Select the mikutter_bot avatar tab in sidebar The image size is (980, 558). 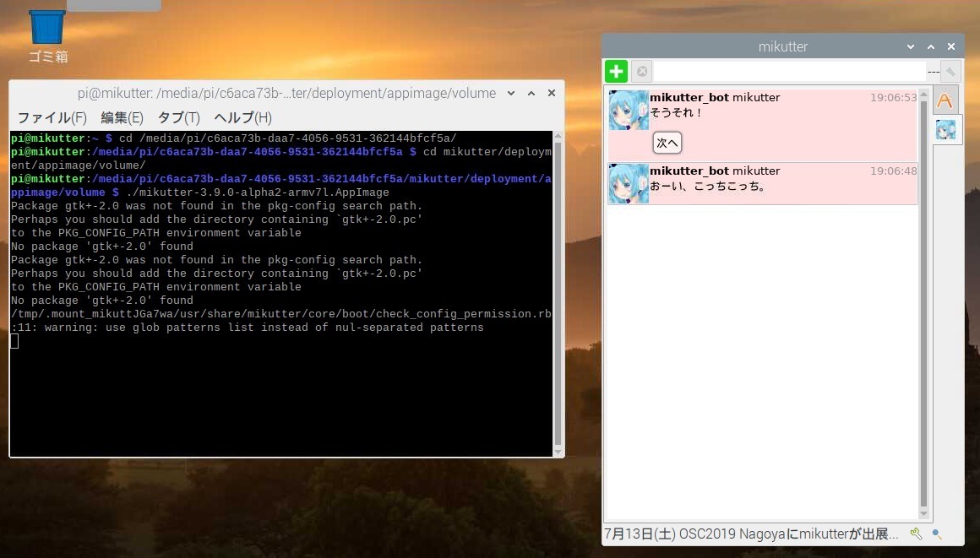(945, 130)
